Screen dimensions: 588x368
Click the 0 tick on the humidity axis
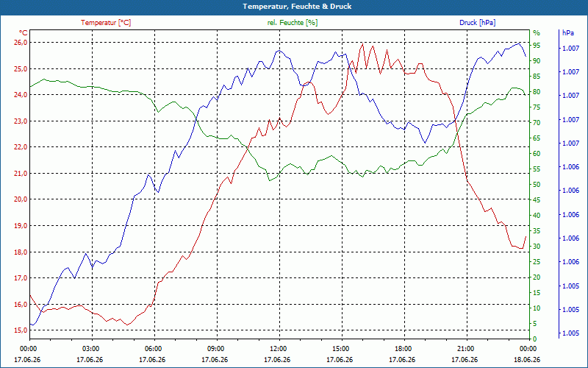[x=535, y=339]
